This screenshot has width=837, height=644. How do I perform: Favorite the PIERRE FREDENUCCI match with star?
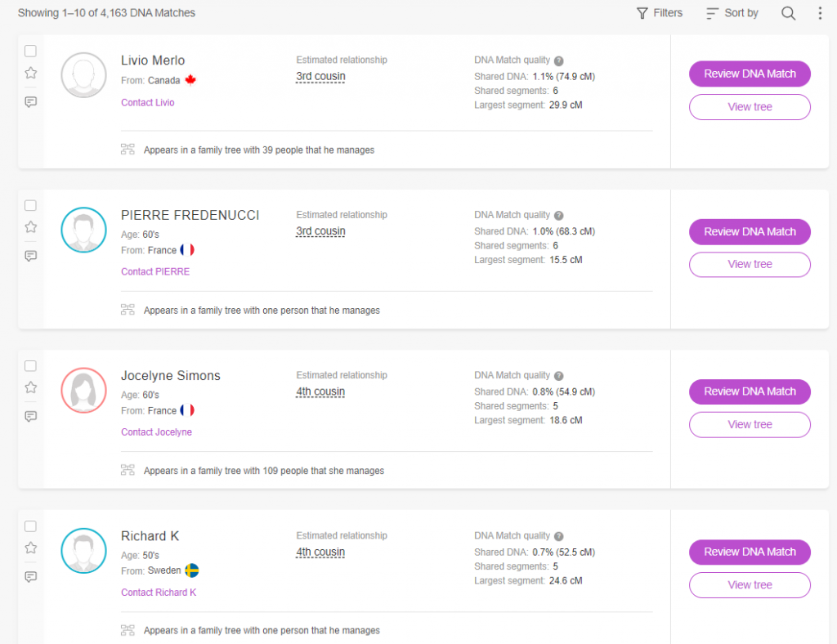[x=31, y=226]
